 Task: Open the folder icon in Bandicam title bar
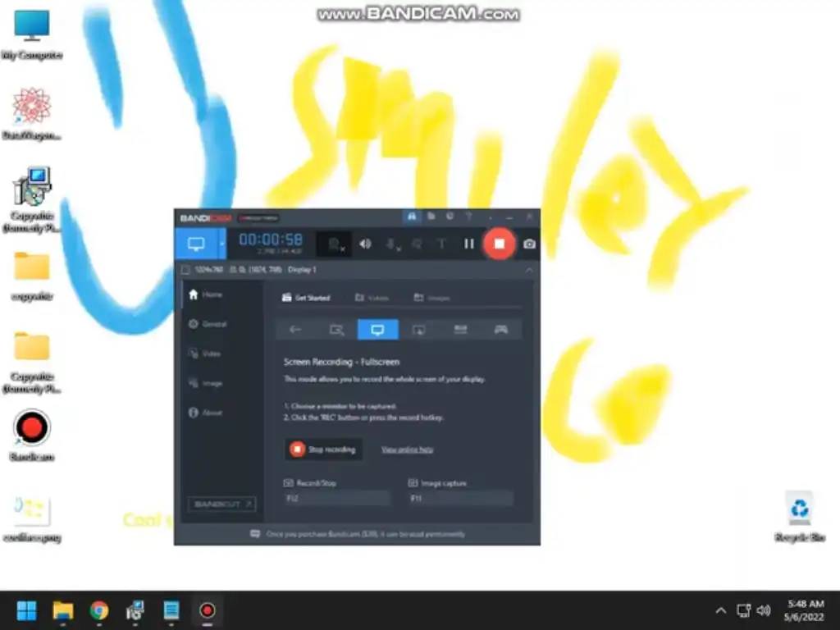431,217
